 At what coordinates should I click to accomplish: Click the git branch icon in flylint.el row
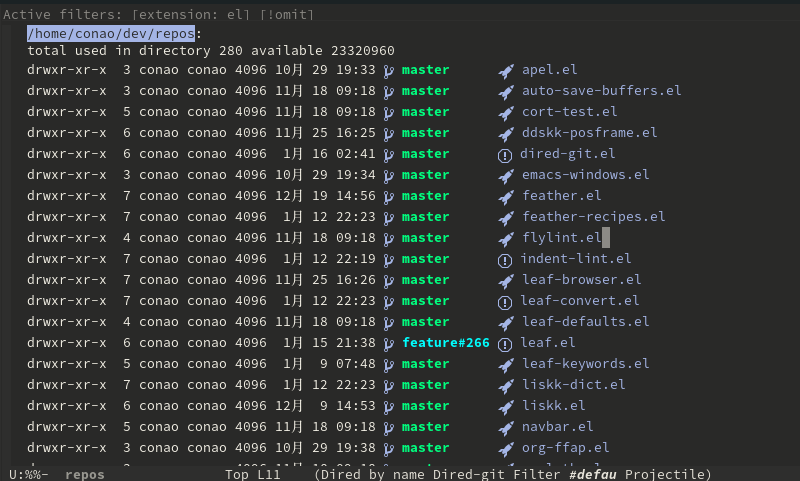coord(389,239)
